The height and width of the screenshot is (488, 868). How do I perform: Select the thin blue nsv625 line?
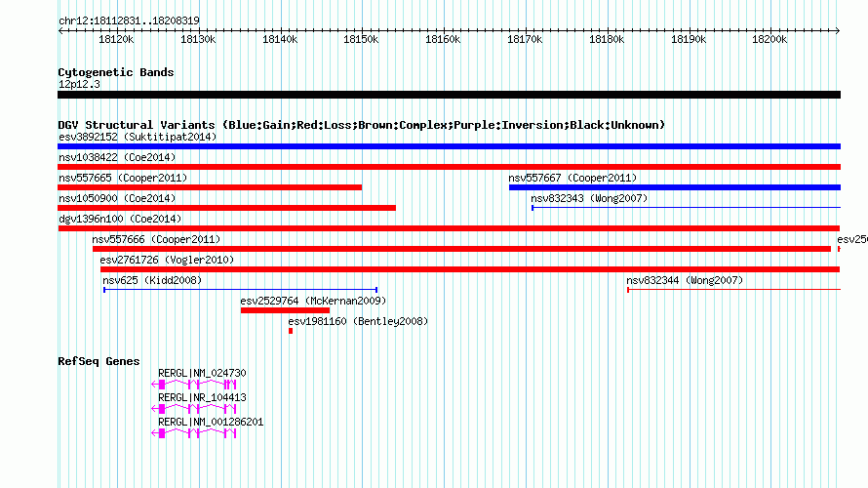pyautogui.click(x=241, y=290)
